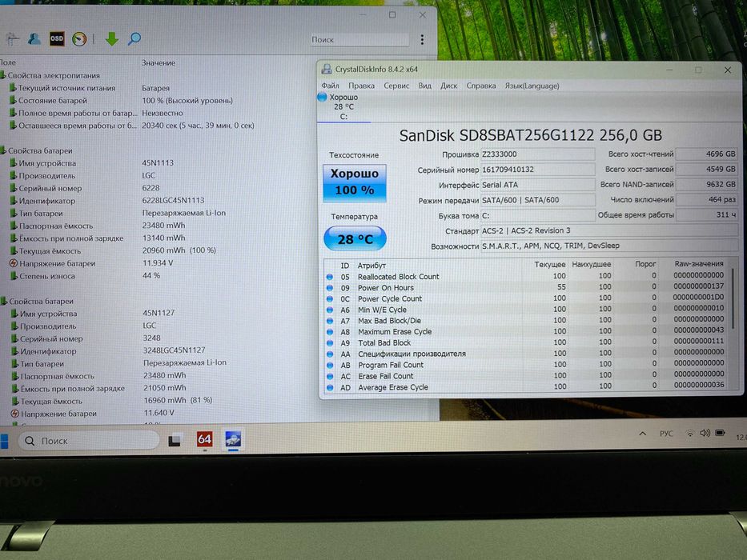Select the C: disk tab with Хорошо status
The width and height of the screenshot is (747, 560).
(x=343, y=106)
